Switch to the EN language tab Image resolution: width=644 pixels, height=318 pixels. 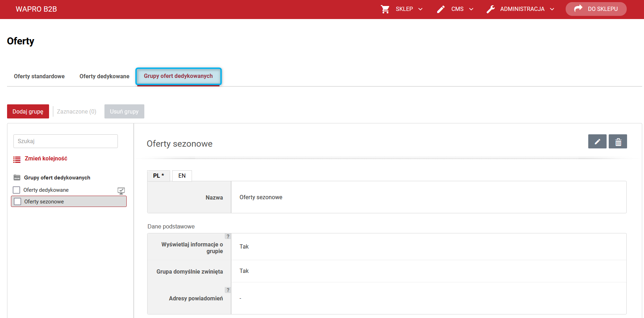(182, 176)
